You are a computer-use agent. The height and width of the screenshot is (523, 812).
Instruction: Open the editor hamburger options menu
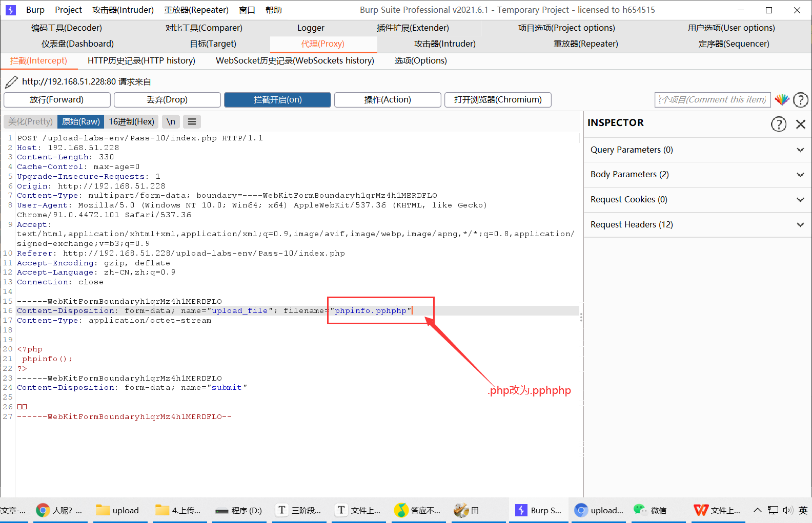[192, 121]
